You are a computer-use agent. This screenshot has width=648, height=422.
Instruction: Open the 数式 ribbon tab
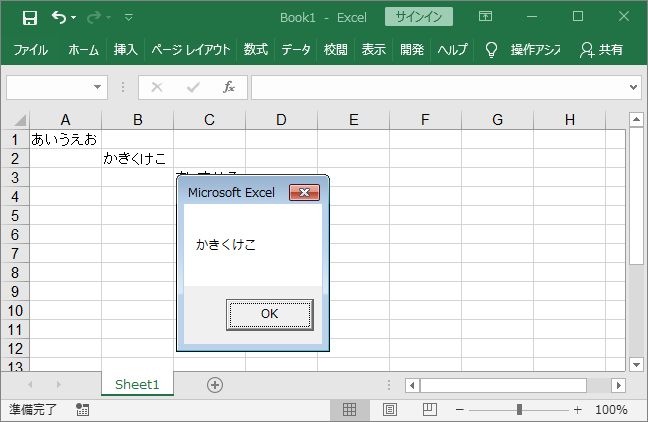[x=255, y=49]
